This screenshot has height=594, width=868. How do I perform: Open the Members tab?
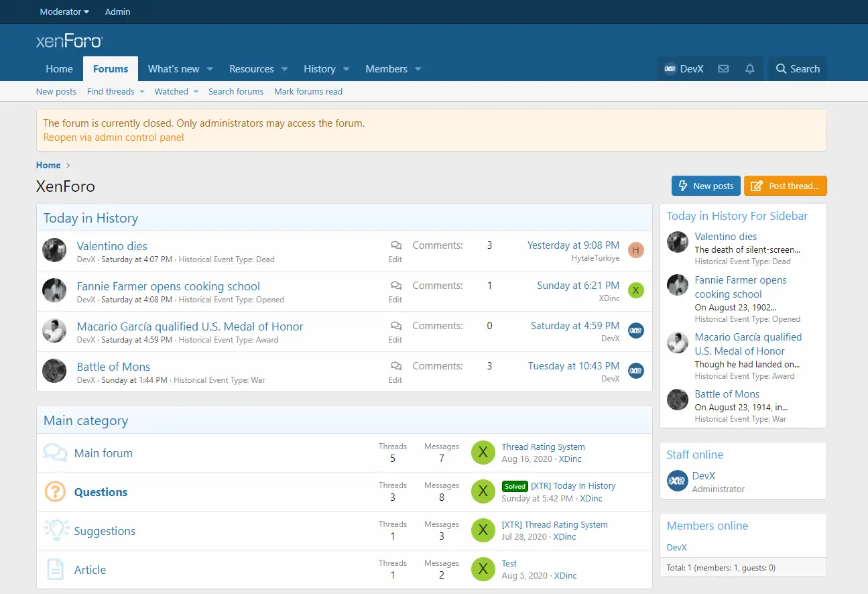point(386,69)
